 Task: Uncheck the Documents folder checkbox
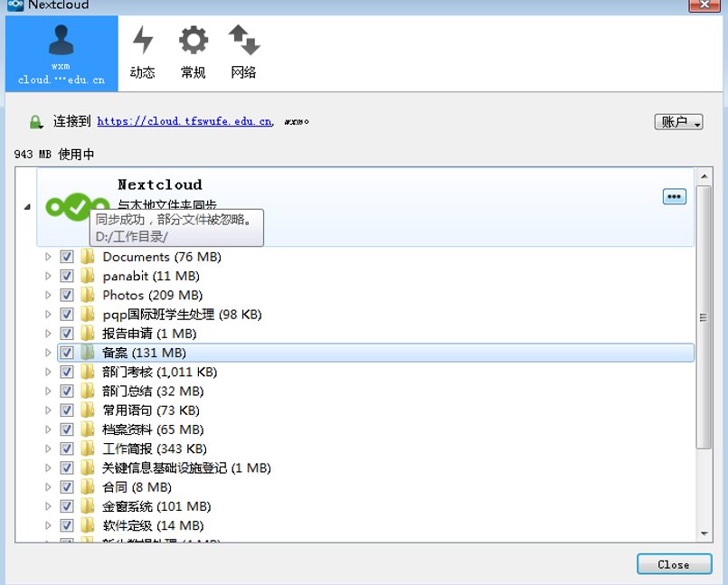point(67,257)
